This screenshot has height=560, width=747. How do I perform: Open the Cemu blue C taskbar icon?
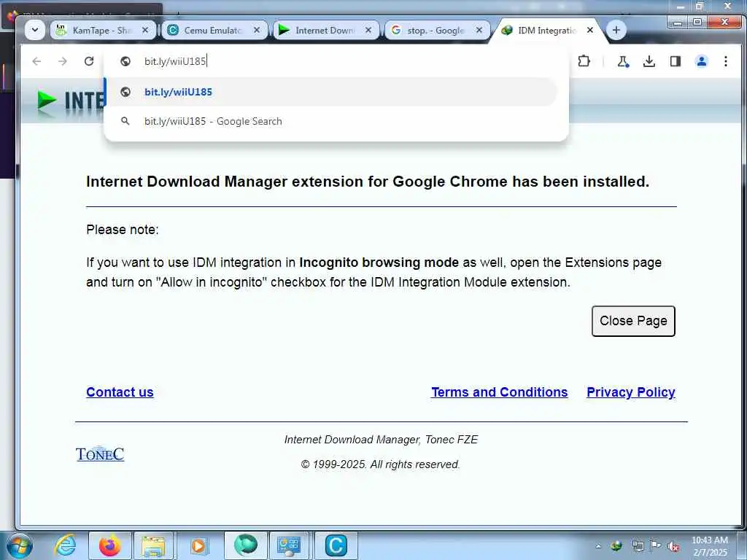336,545
